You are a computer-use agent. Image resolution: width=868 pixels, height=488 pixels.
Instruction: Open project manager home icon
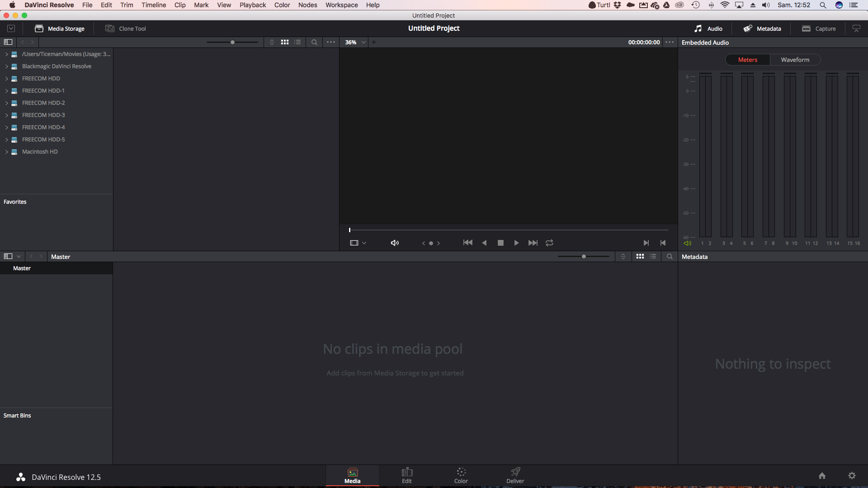(x=822, y=476)
